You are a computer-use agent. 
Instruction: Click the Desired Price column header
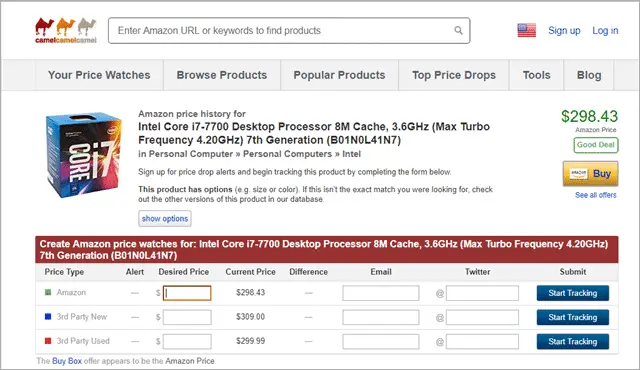point(184,272)
